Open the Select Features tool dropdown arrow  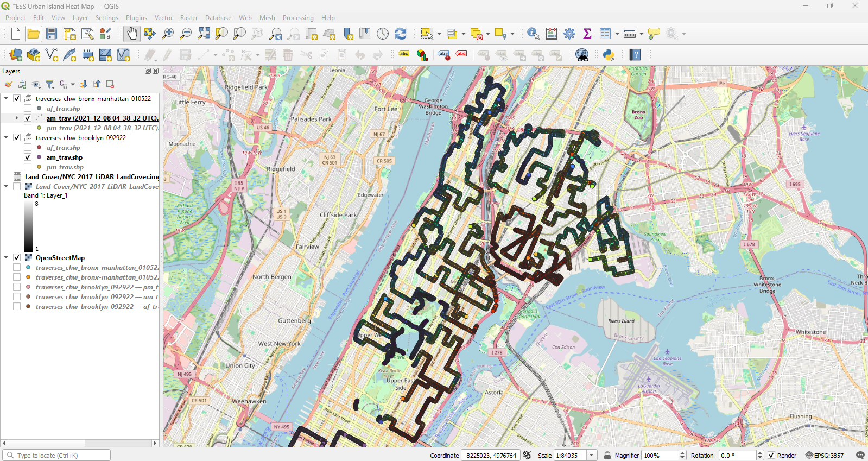coord(439,34)
